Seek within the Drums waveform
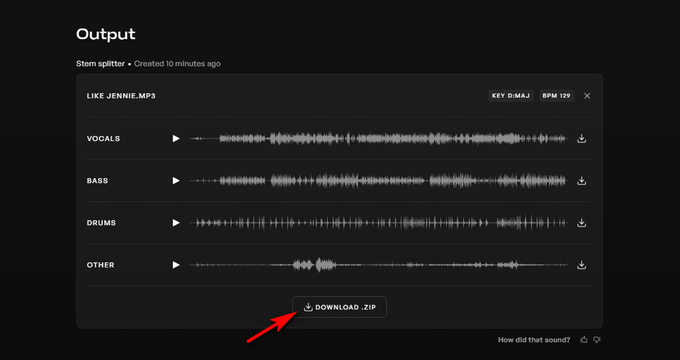 pos(378,223)
